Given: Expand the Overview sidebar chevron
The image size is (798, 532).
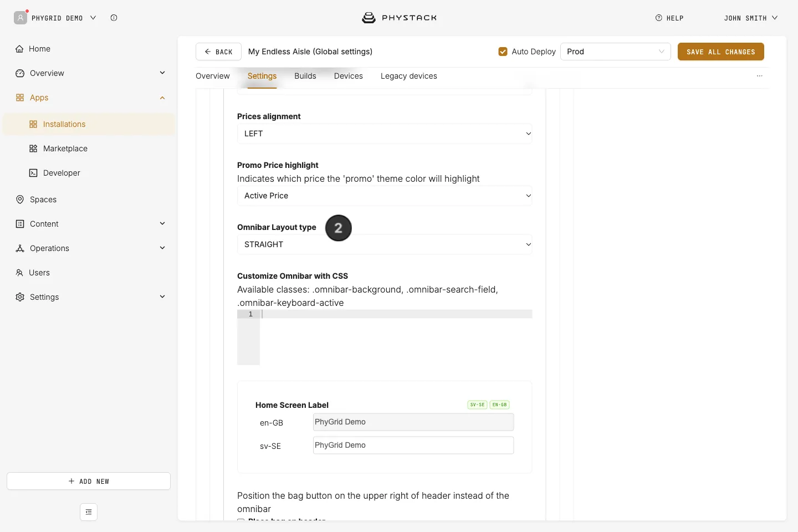Looking at the screenshot, I should pos(162,73).
